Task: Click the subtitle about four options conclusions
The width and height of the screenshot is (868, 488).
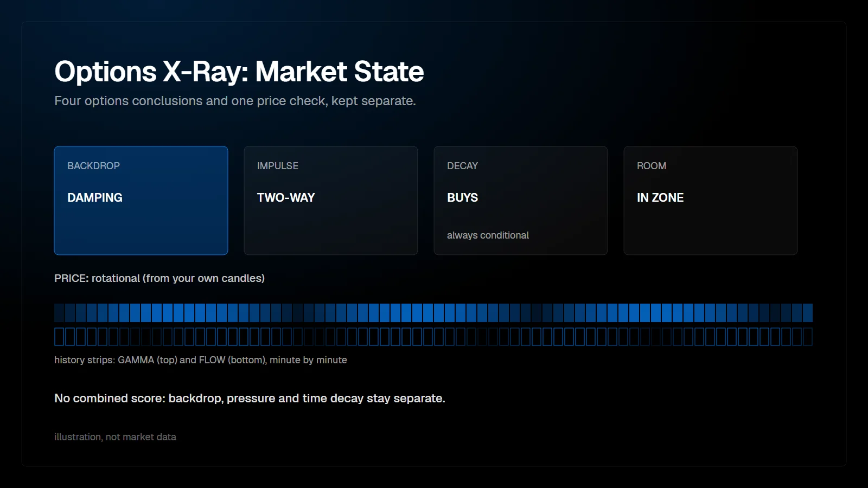Action: point(235,101)
